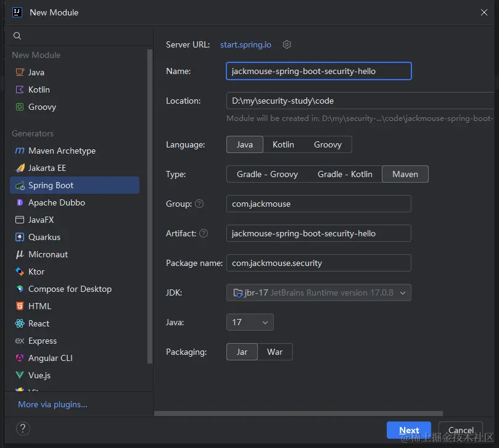
Task: Select Java as the language
Action: [x=245, y=144]
